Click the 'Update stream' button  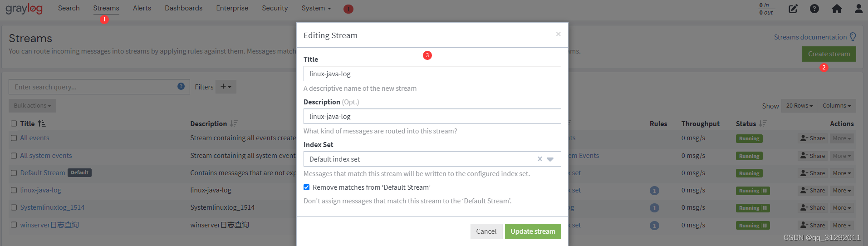click(x=533, y=231)
